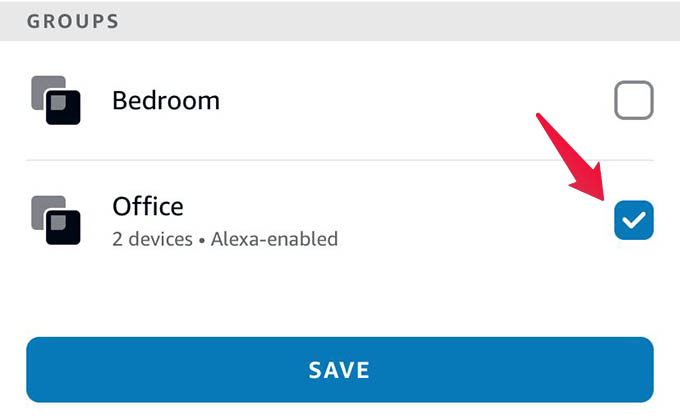Viewport: 680px width, 419px height.
Task: Click the divider between Bedroom and Office
Action: tap(340, 160)
